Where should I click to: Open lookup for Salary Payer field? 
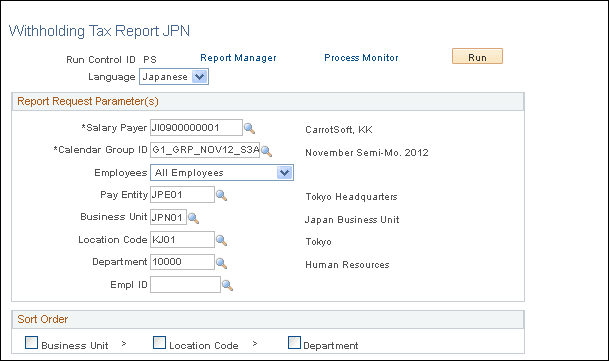(249, 128)
